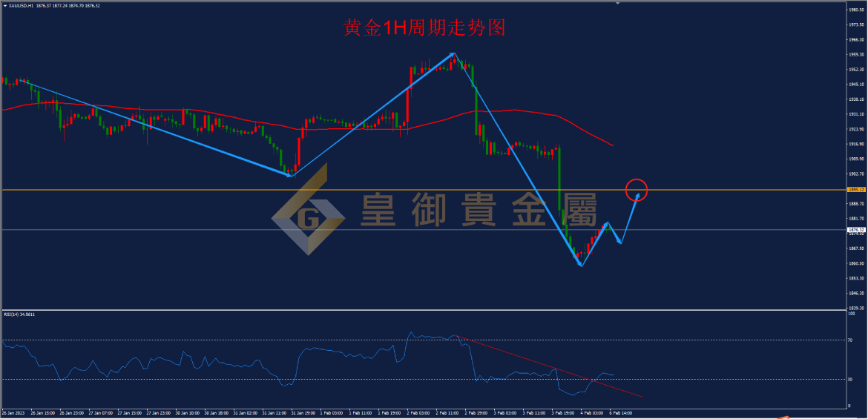The height and width of the screenshot is (419, 868).
Task: Select the orange 1895.12 price tag
Action: [x=856, y=190]
